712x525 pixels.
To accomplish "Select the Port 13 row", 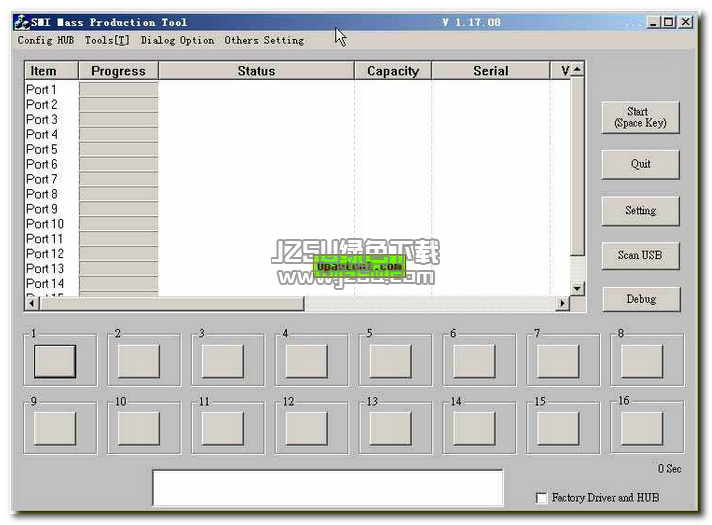I will tap(297, 268).
